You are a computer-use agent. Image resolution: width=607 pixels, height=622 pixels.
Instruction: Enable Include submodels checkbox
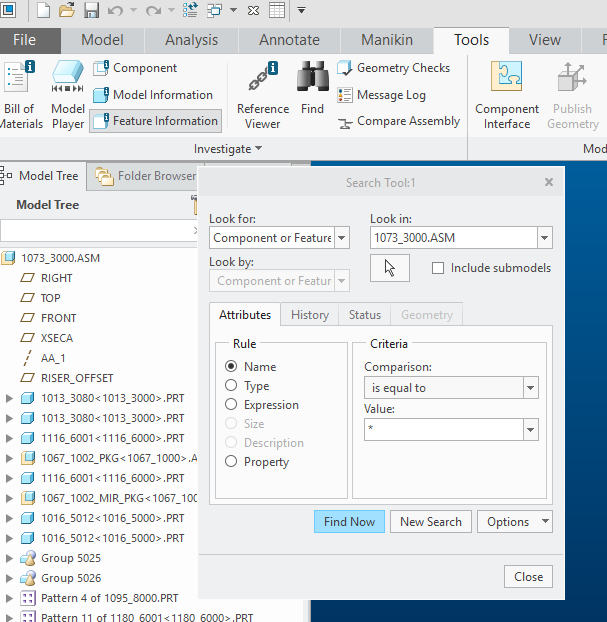click(438, 268)
